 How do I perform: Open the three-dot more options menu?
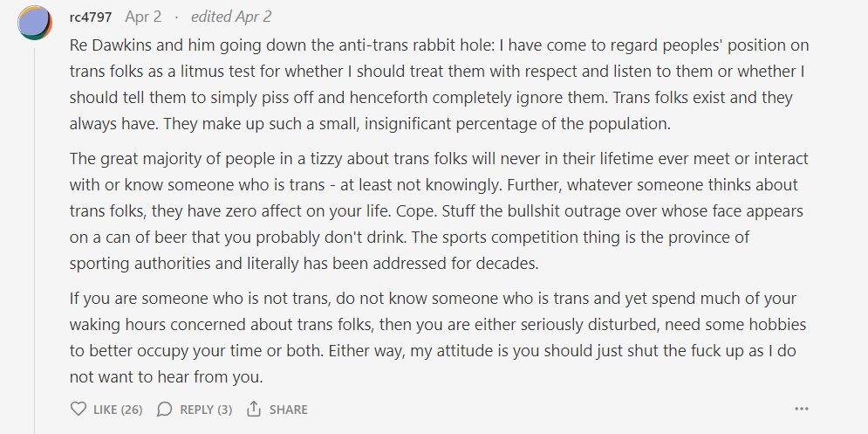click(x=802, y=409)
